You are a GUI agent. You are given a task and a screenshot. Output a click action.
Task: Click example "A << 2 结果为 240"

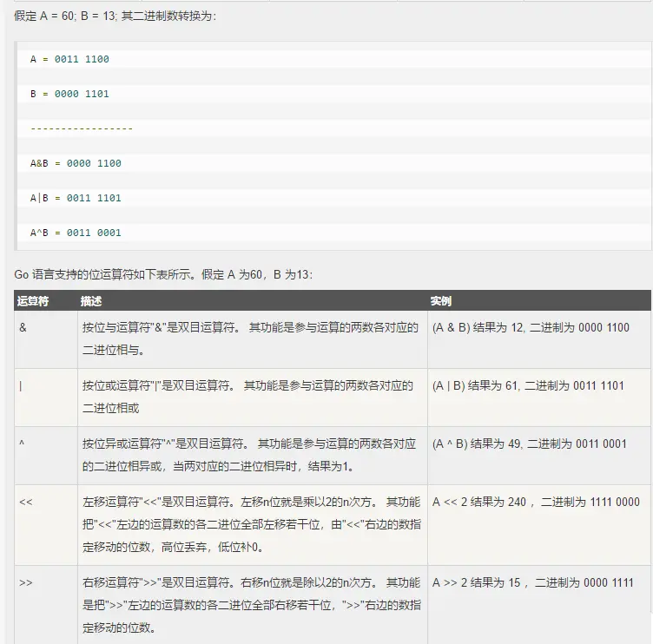pyautogui.click(x=536, y=502)
